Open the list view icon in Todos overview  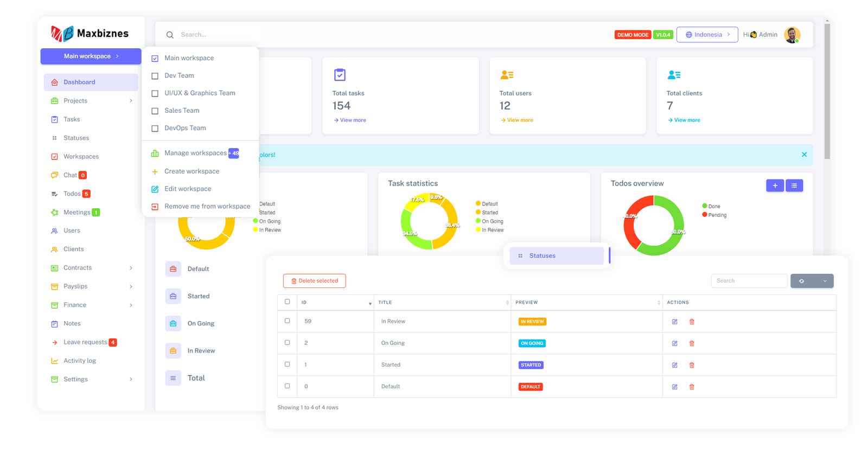(794, 185)
